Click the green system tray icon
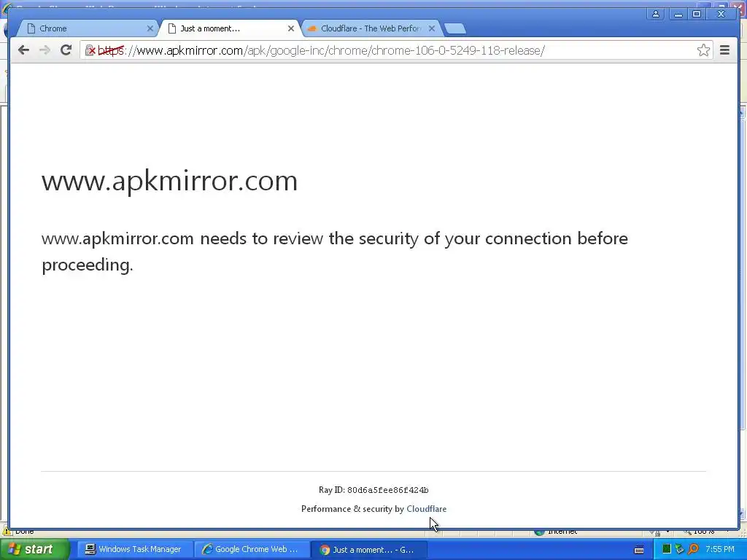 coord(667,550)
